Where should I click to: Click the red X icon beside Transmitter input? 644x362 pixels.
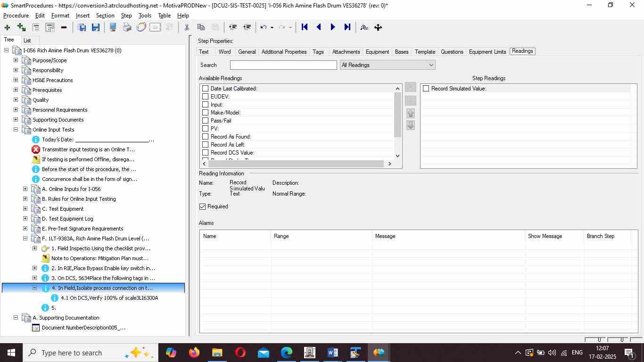point(36,149)
